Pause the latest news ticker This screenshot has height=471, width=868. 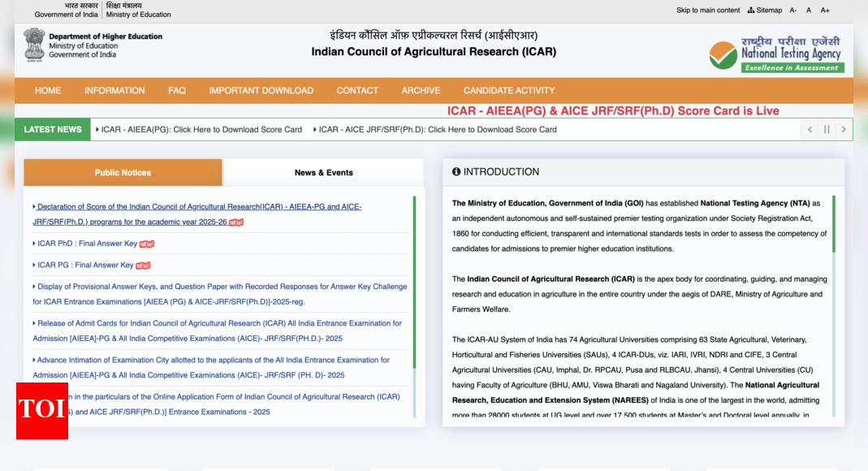(827, 129)
